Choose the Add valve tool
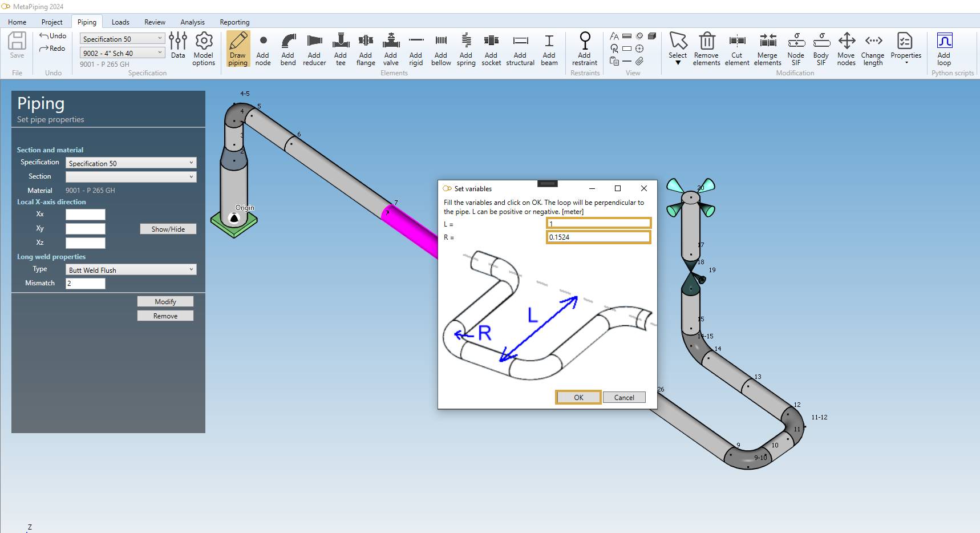Image resolution: width=980 pixels, height=533 pixels. point(391,49)
